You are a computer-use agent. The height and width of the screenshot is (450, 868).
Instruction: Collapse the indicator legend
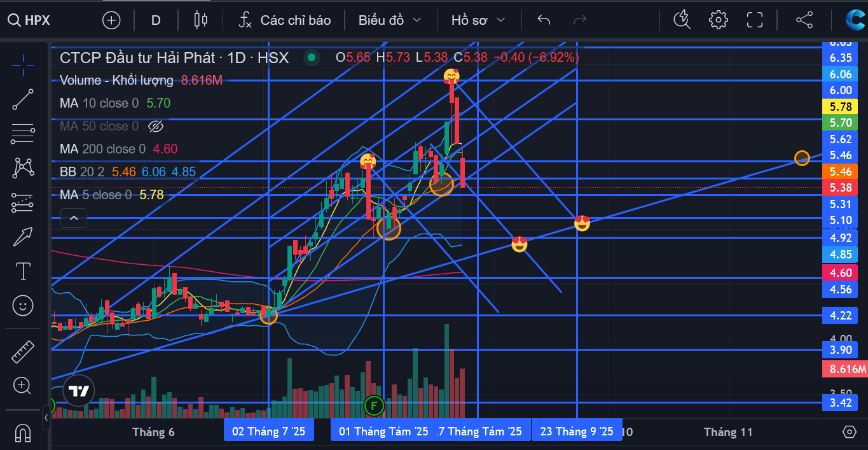pos(74,218)
